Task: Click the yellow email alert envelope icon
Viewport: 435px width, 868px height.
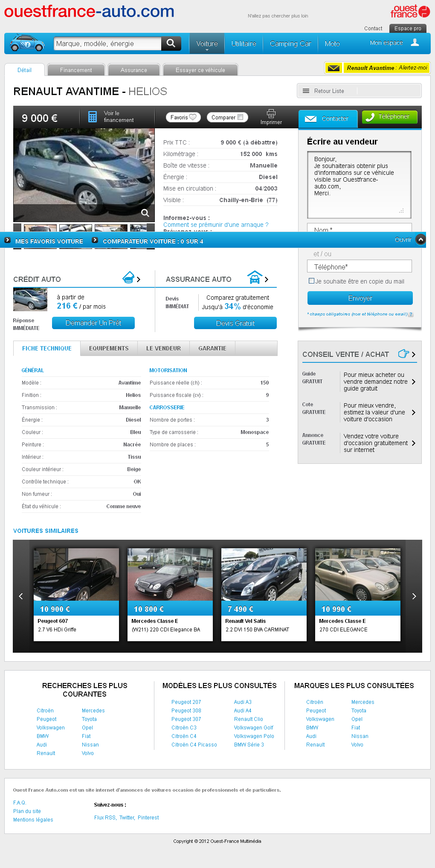Action: (334, 68)
